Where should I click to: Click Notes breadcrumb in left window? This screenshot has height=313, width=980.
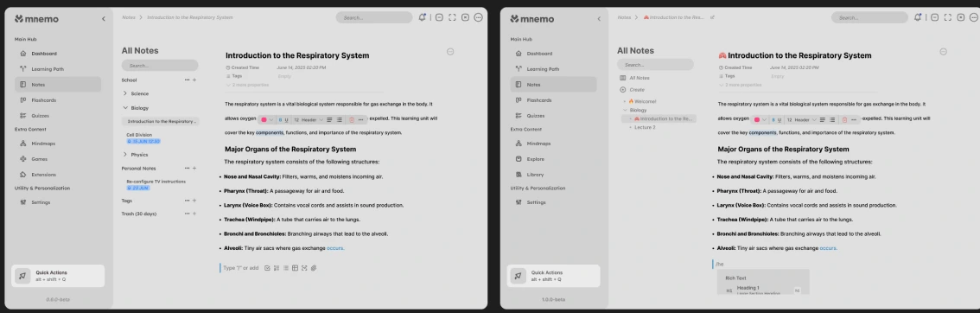129,17
